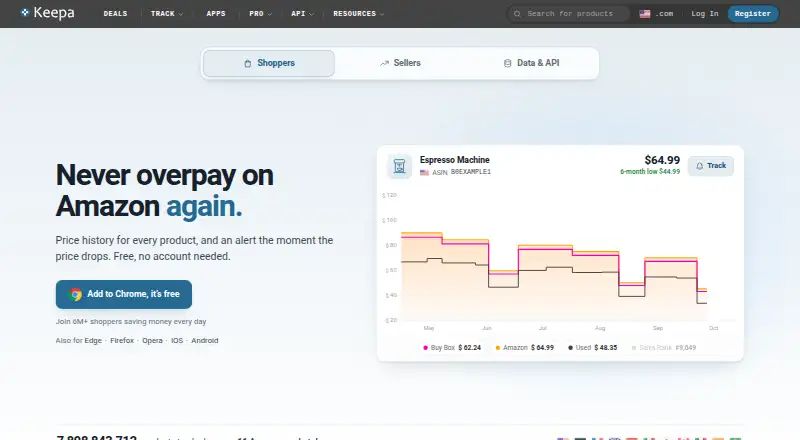Expand the API dropdown menu
Screen dimensions: 800x440
[303, 14]
